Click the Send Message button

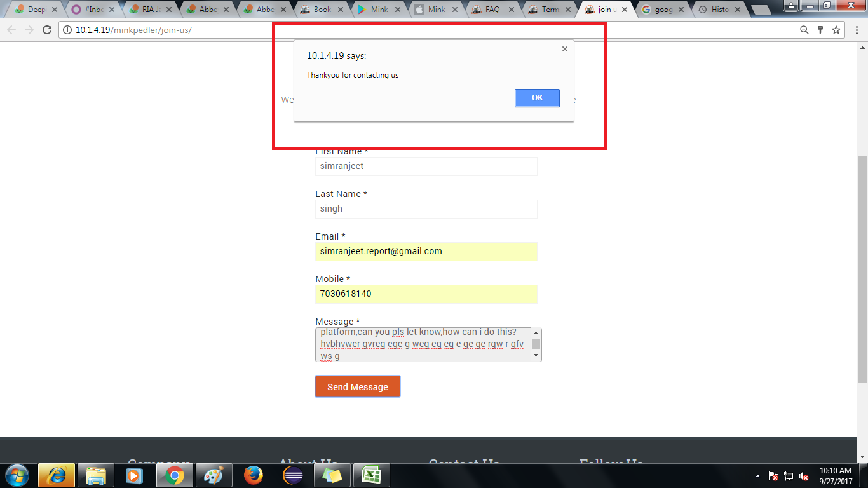pos(358,386)
